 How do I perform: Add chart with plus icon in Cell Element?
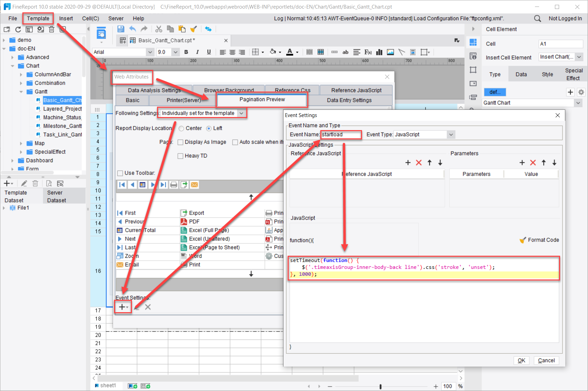570,92
